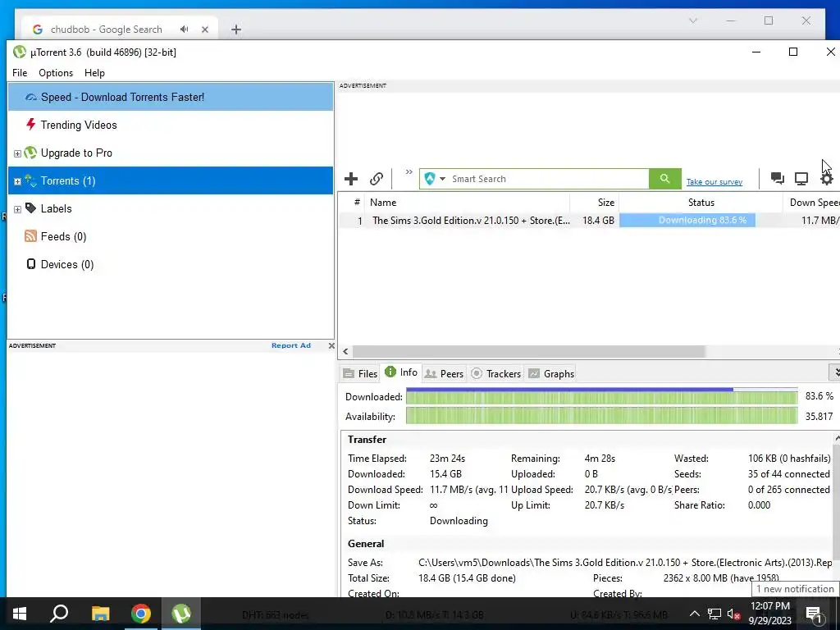Switch to Chrome from the taskbar
Image resolution: width=840 pixels, height=630 pixels.
point(141,614)
